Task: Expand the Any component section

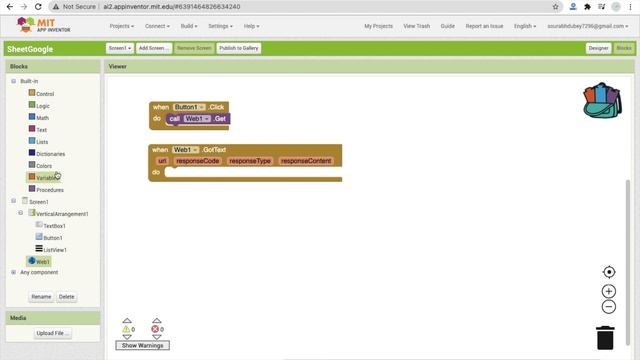Action: click(13, 272)
